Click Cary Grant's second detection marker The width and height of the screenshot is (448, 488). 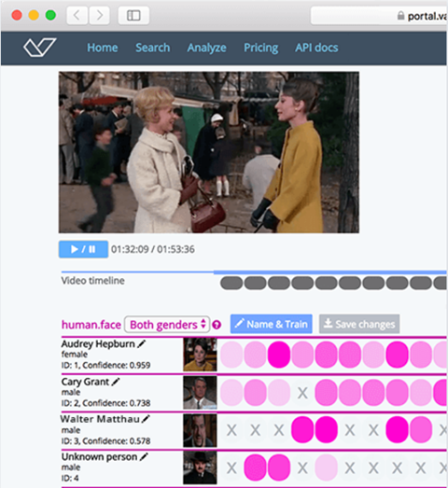point(255,393)
